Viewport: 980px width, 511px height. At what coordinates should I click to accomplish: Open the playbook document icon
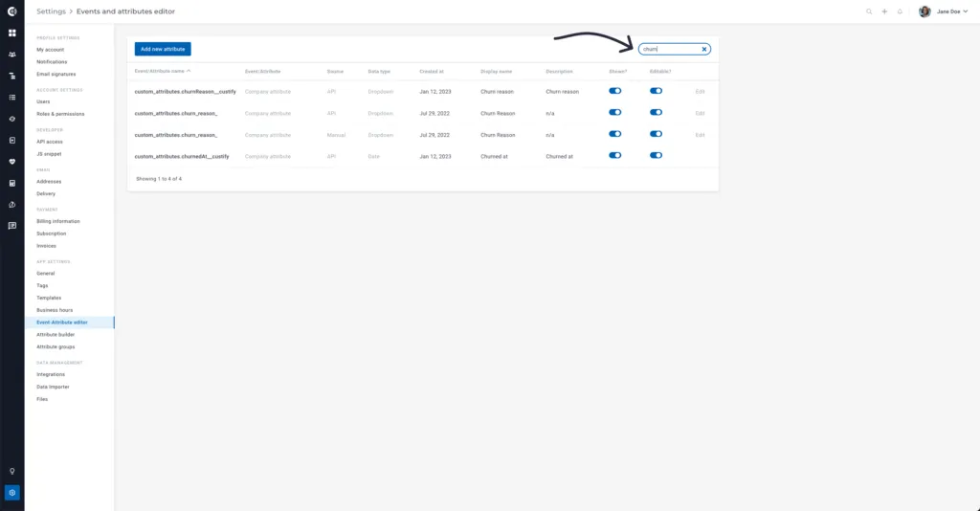pyautogui.click(x=11, y=141)
